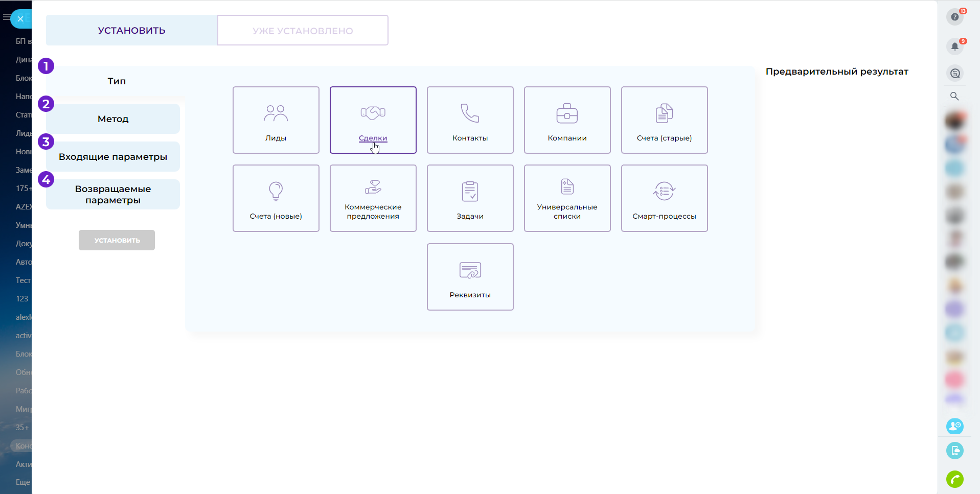Image resolution: width=980 pixels, height=494 pixels.
Task: Select the Смарт-процессы card
Action: 664,198
